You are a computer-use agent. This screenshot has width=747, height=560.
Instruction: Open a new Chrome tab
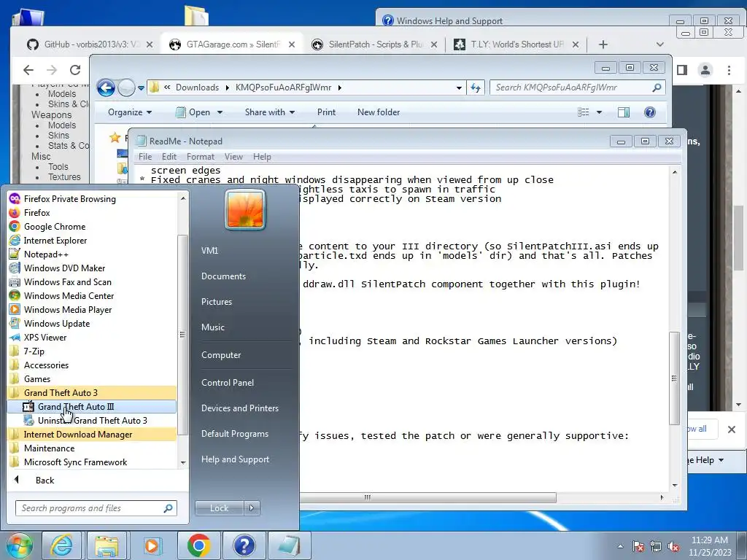603,44
